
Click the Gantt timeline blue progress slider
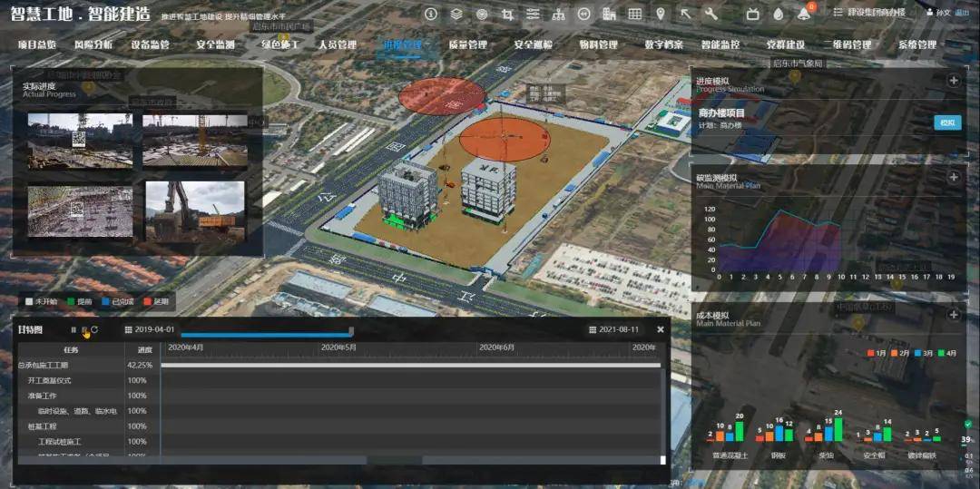(265, 335)
